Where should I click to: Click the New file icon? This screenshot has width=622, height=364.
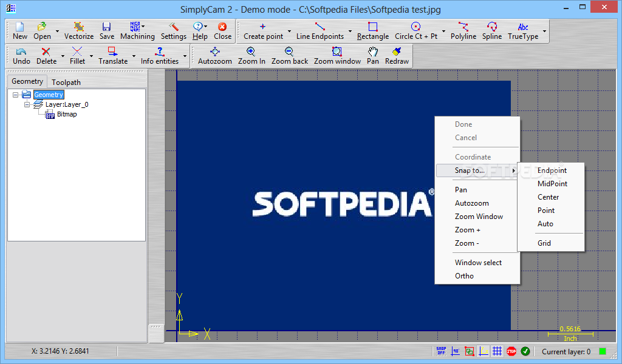20,31
